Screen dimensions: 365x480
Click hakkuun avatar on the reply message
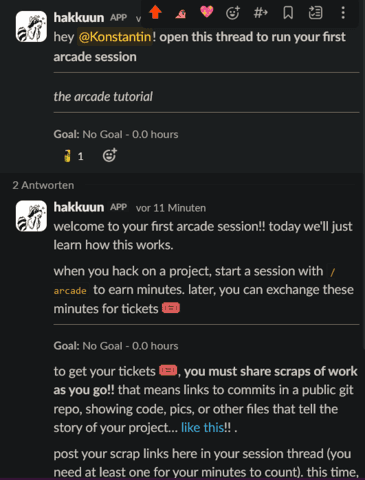[31, 216]
